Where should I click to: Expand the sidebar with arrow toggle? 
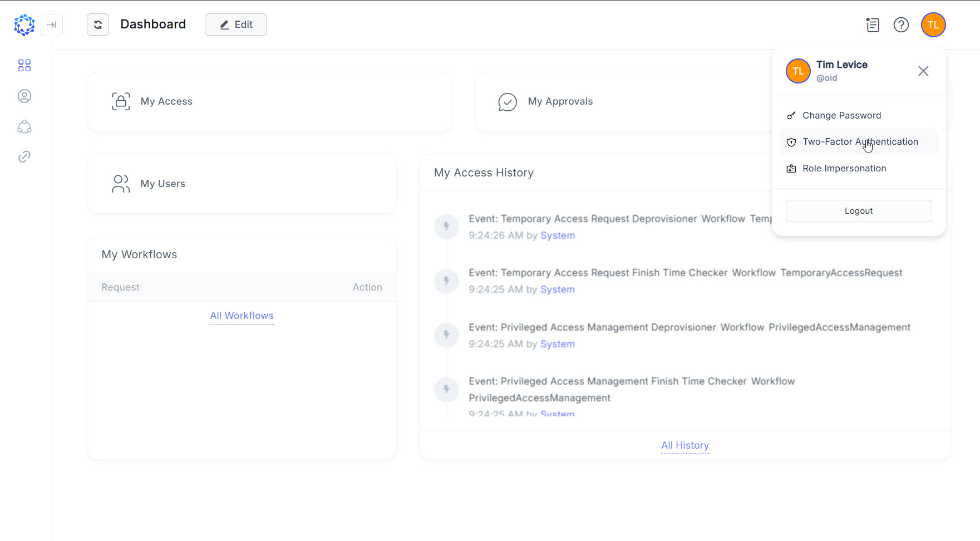52,25
